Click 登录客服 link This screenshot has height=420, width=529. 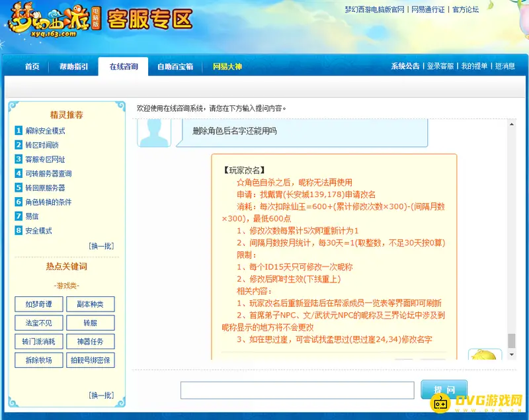pyautogui.click(x=440, y=66)
